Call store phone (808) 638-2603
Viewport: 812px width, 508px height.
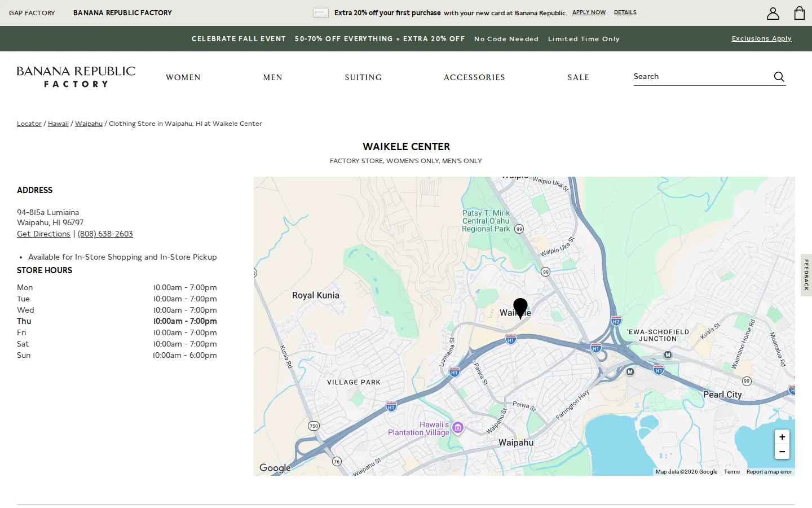pos(105,234)
